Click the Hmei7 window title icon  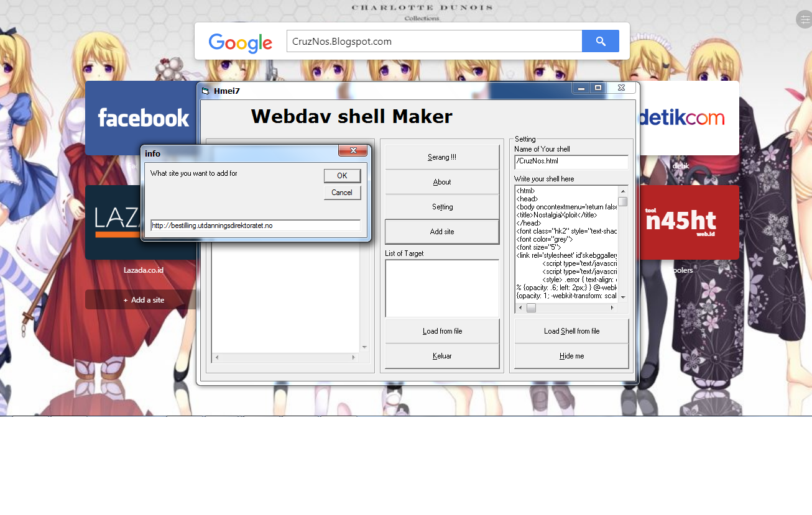click(x=205, y=91)
